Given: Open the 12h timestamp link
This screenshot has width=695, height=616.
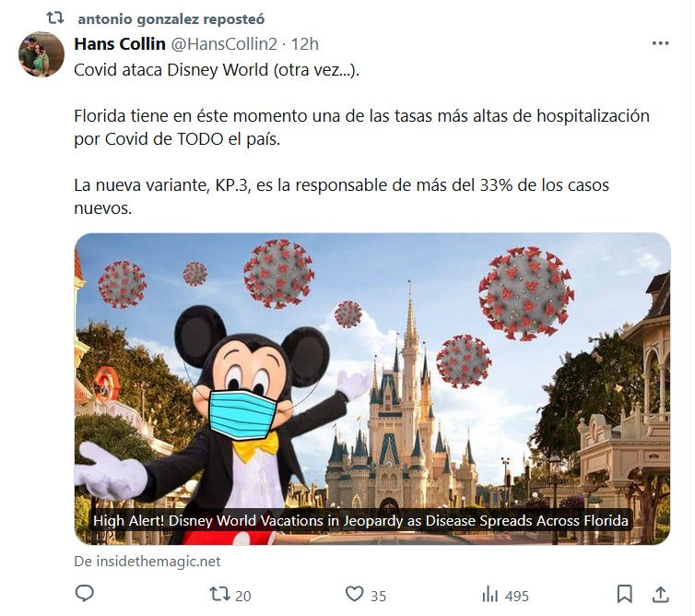Looking at the screenshot, I should tap(304, 44).
